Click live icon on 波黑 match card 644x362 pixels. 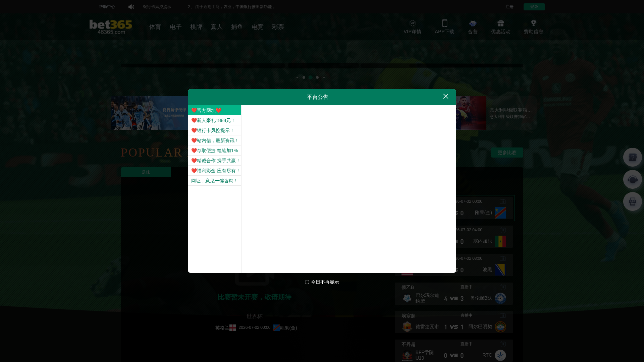pos(502,258)
